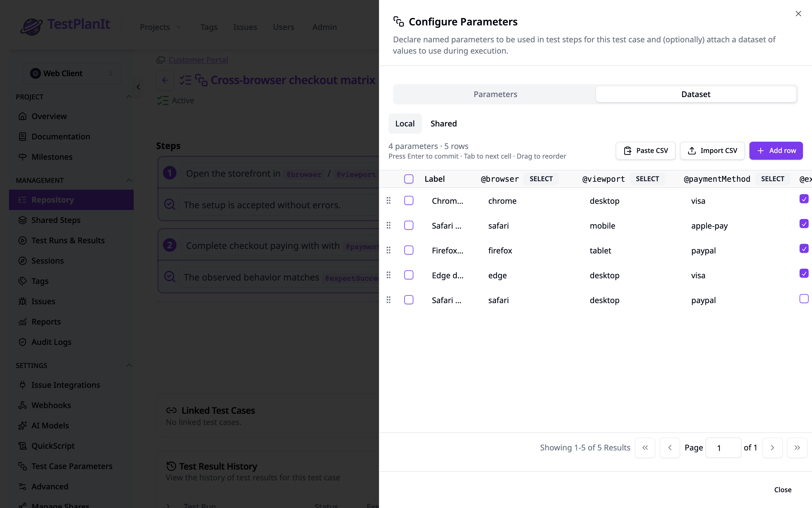The image size is (812, 508).
Task: Select the Edge row checkbox
Action: [x=409, y=275]
